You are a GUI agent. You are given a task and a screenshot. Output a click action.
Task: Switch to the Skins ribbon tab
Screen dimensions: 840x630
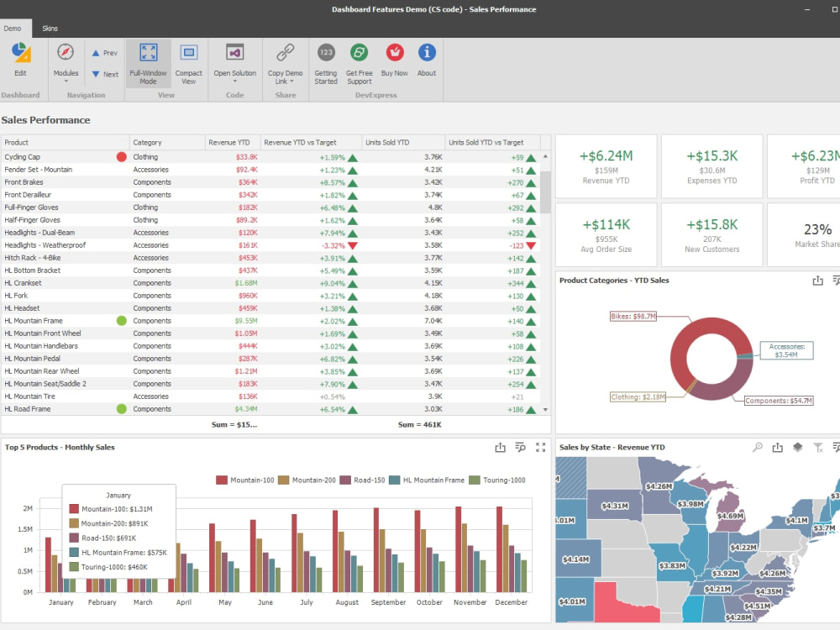point(50,29)
